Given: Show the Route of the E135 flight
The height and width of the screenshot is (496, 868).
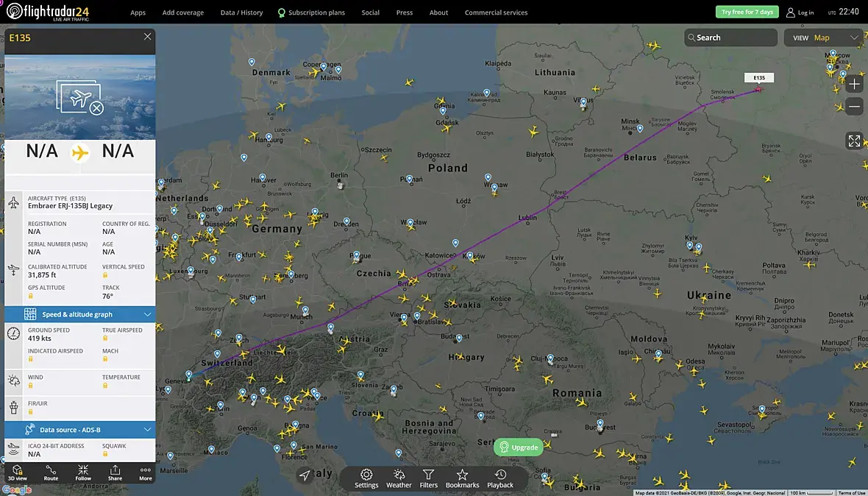Looking at the screenshot, I should 51,473.
